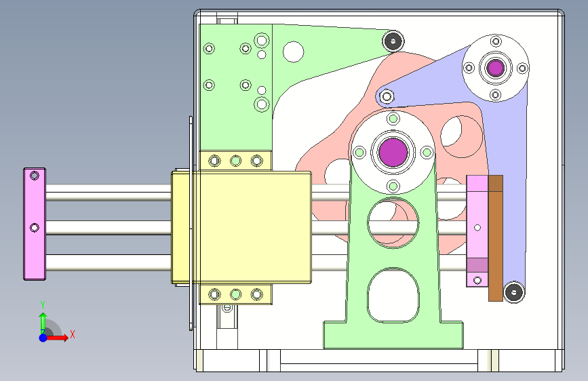Select the pink block left of the brown block
588x381 pixels.
coord(477,231)
